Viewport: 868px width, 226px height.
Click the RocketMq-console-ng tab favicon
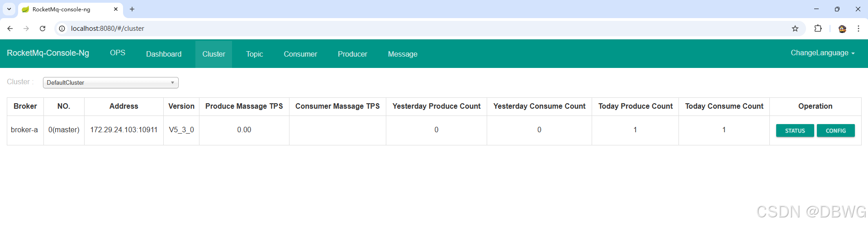[x=25, y=9]
